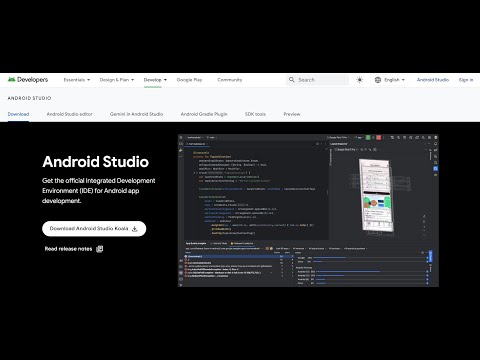Toggle the light/dark theme sun icon
This screenshot has height=360, width=480.
click(x=360, y=80)
